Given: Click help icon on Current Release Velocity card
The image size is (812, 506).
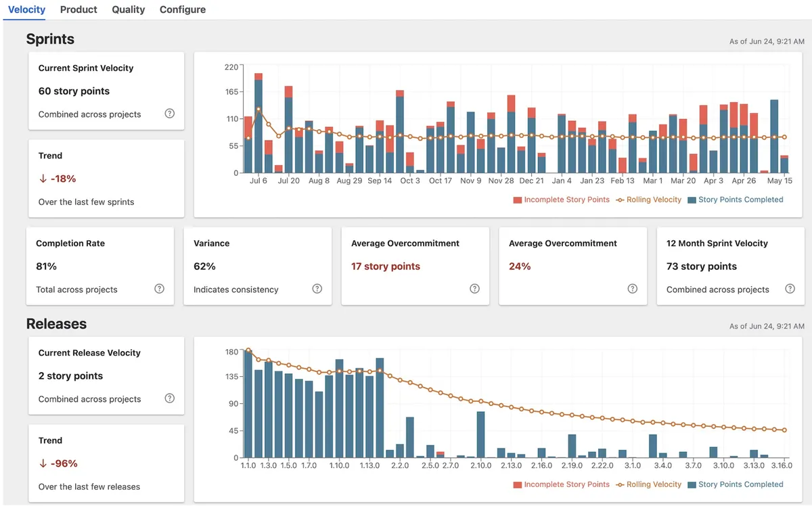Looking at the screenshot, I should tap(170, 398).
